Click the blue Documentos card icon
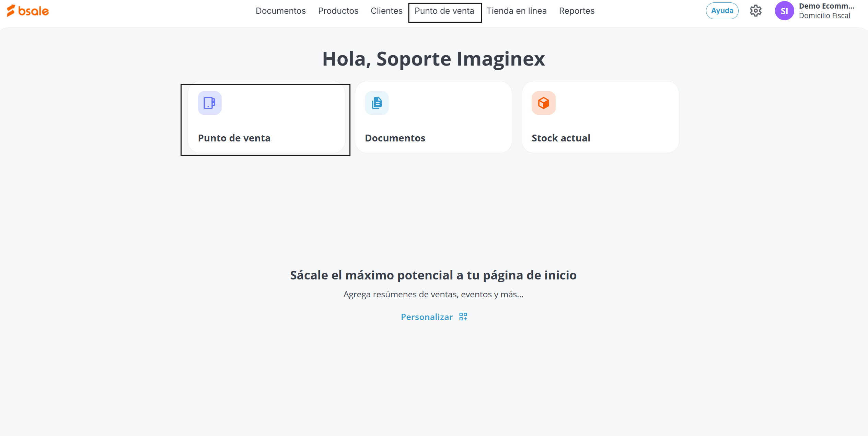868x436 pixels. click(x=377, y=103)
